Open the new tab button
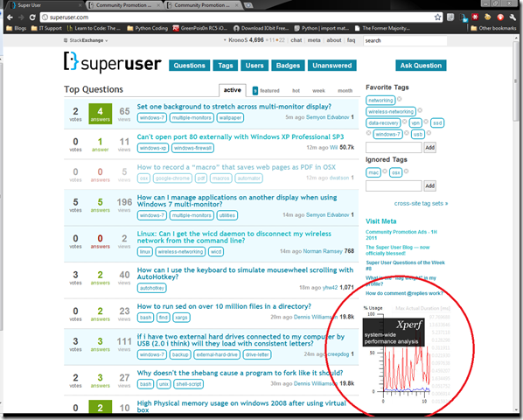 tap(248, 5)
